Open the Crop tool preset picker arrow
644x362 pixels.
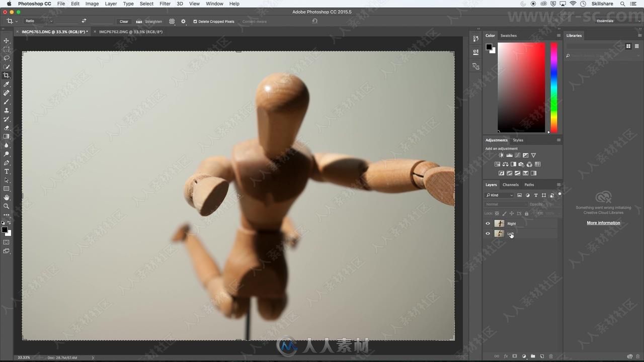pos(17,21)
